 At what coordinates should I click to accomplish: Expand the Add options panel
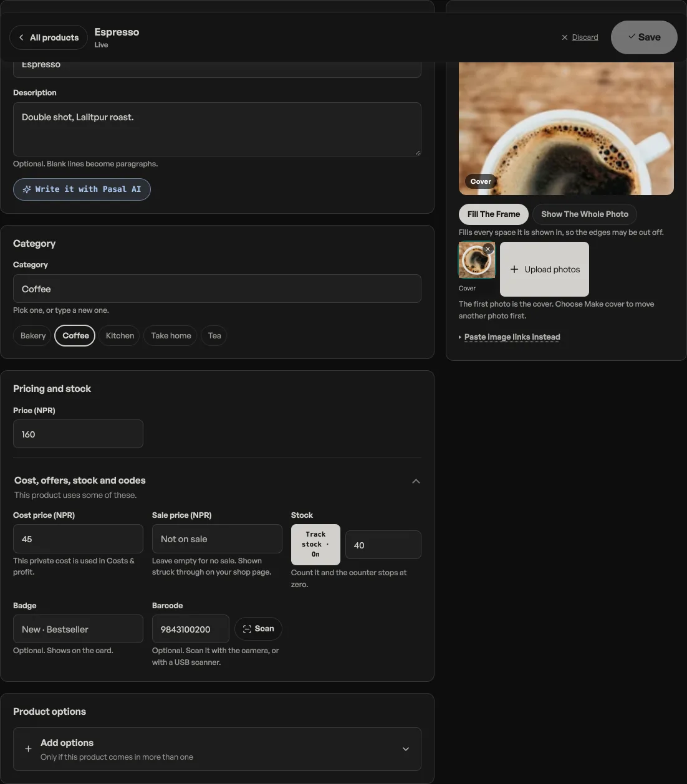tap(217, 749)
